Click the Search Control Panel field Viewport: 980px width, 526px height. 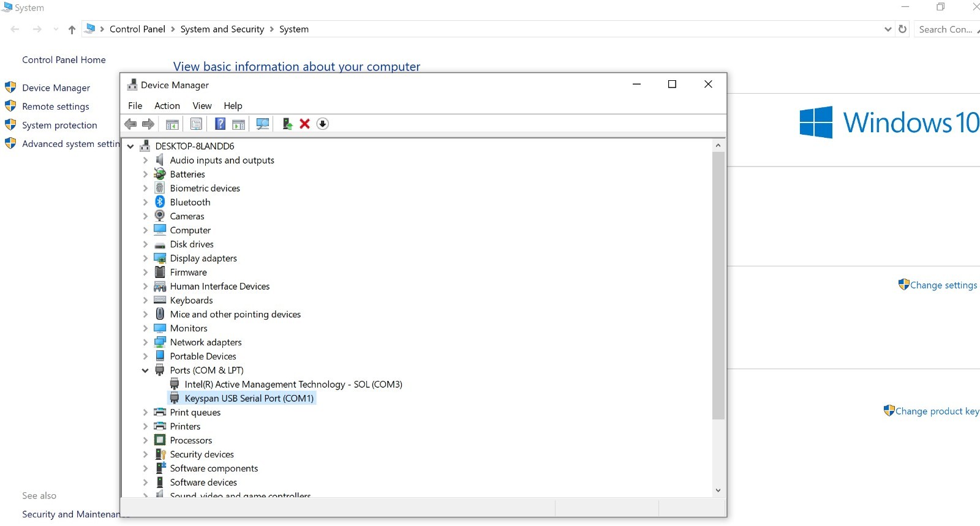click(x=945, y=29)
